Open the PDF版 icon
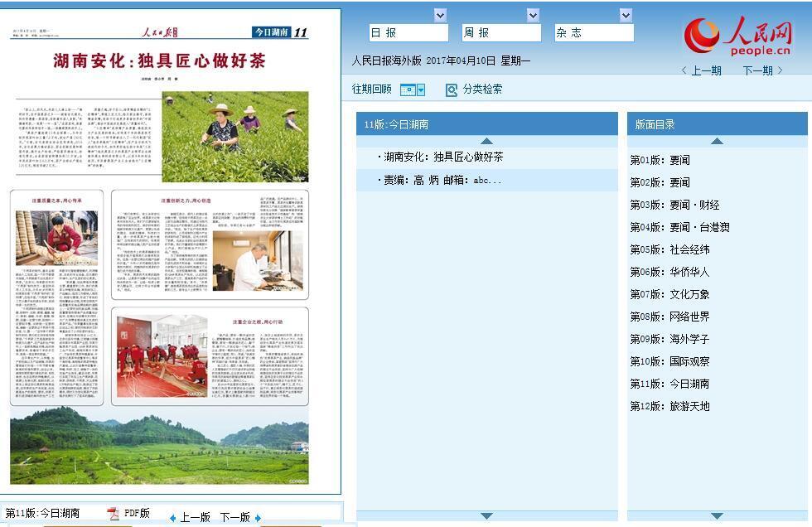Viewport: 812px width, 527px height. [x=114, y=514]
